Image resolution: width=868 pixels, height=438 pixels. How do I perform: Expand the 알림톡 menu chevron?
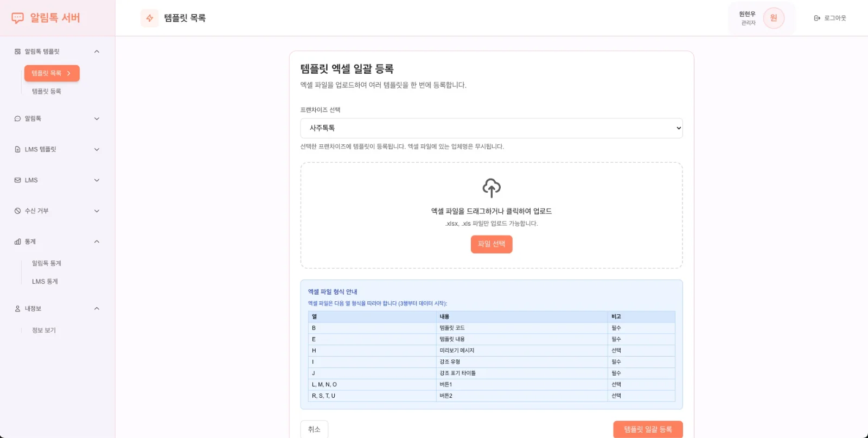[x=97, y=118]
